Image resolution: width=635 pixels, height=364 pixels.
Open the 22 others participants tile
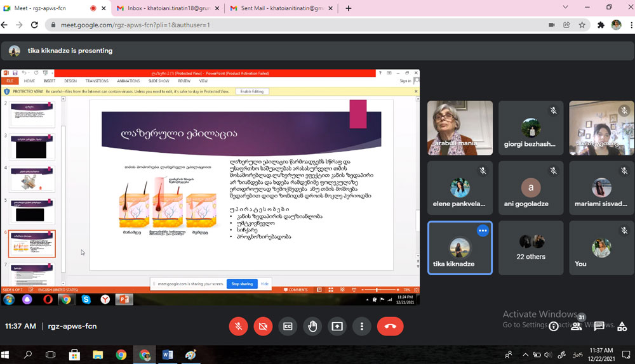(531, 247)
